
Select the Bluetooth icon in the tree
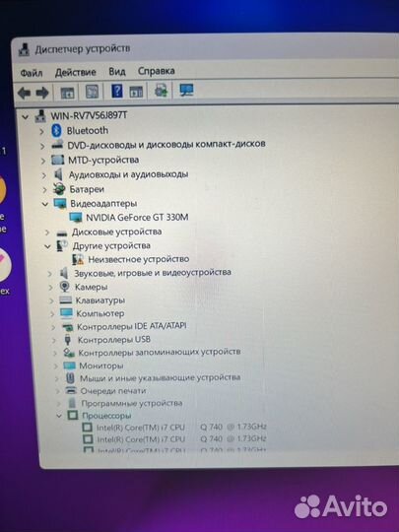point(56,131)
